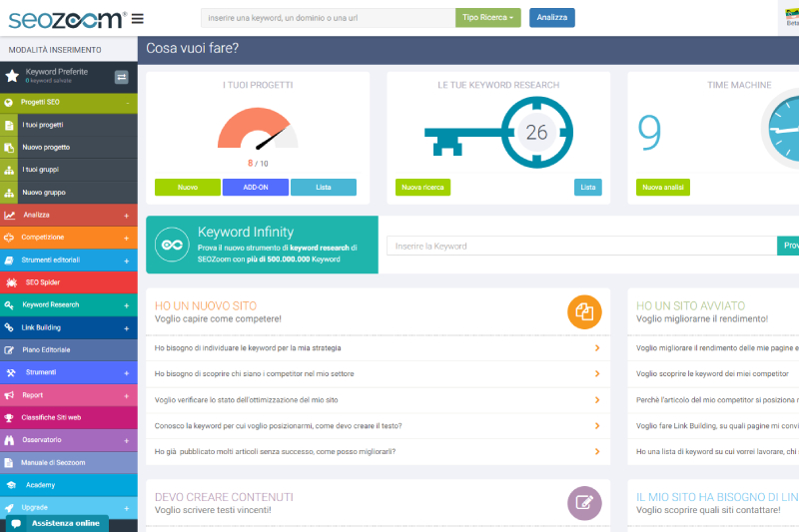799x532 pixels.
Task: Expand the Osservatorio plus sign
Action: point(127,441)
